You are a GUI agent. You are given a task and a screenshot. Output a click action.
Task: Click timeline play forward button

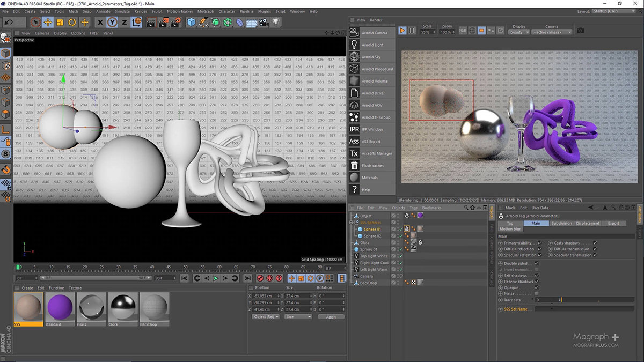point(216,278)
